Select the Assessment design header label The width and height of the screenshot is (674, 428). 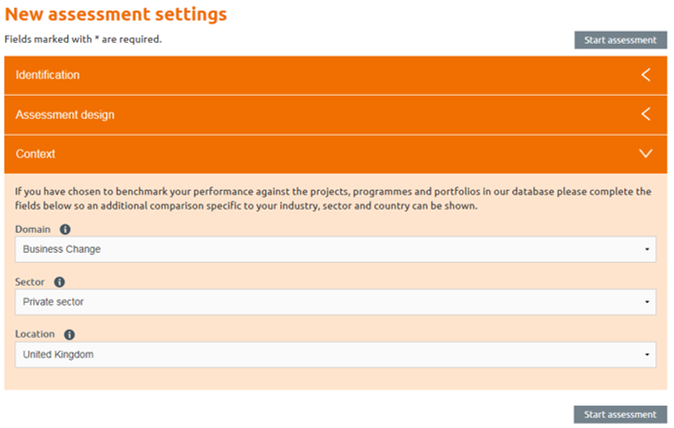pos(65,115)
